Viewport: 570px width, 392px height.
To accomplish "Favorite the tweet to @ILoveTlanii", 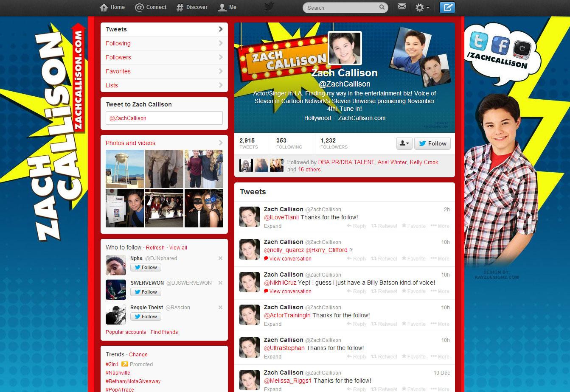I will coord(413,226).
